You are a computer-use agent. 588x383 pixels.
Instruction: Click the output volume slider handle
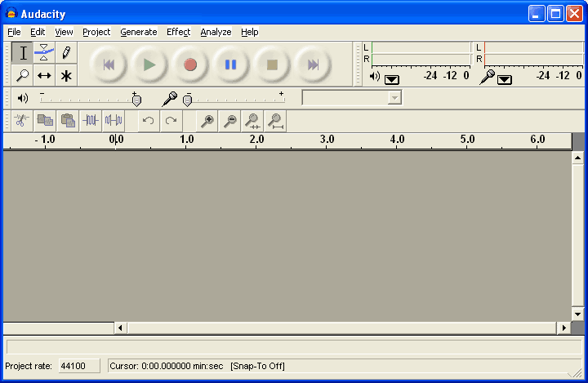tap(137, 100)
